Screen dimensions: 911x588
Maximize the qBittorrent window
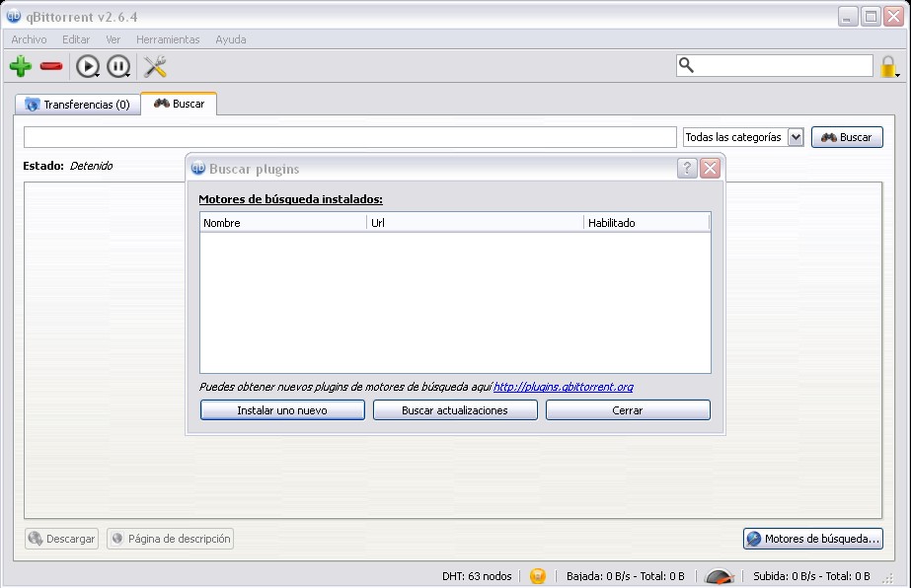[871, 16]
